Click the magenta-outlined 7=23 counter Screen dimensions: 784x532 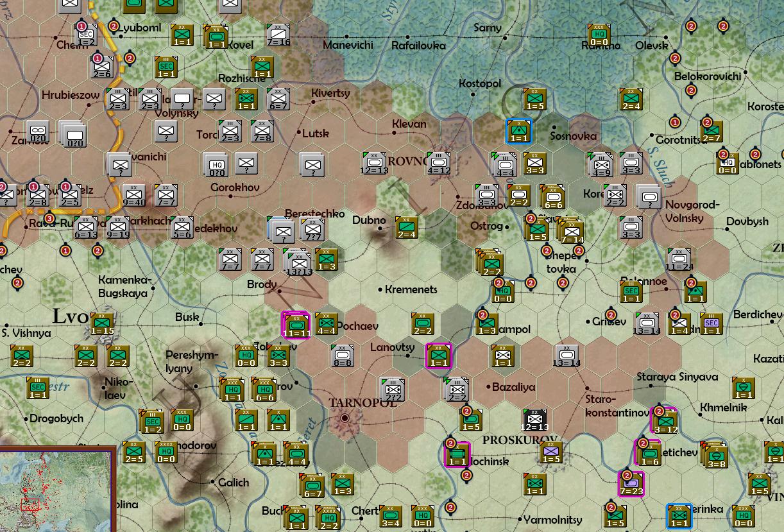631,484
